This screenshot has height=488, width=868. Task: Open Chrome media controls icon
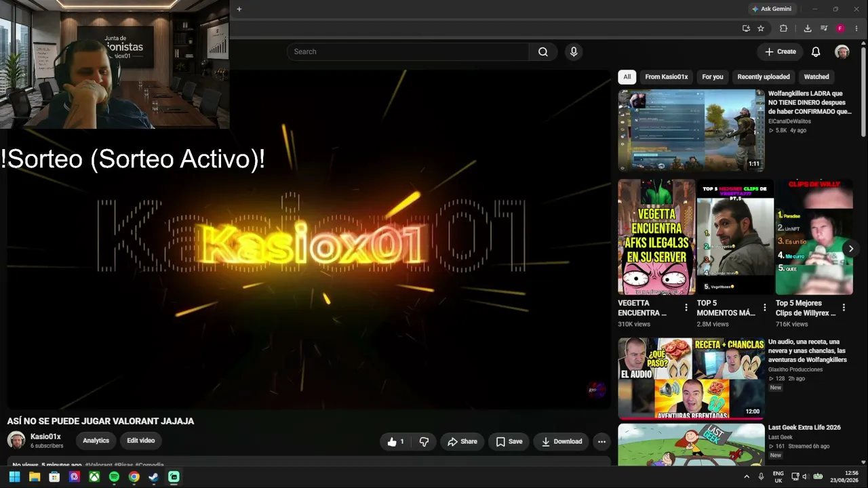coord(824,28)
